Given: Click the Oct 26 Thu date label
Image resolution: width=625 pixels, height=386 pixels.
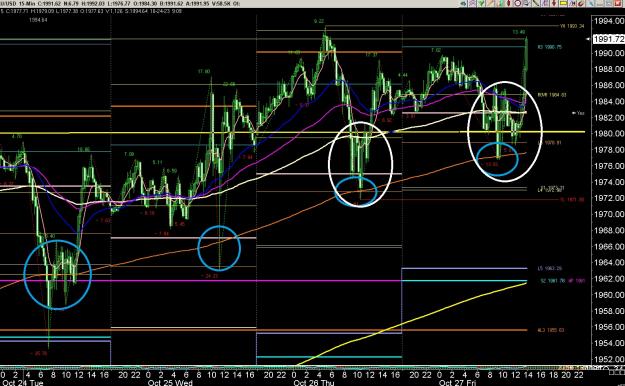Looking at the screenshot, I should (x=313, y=383).
